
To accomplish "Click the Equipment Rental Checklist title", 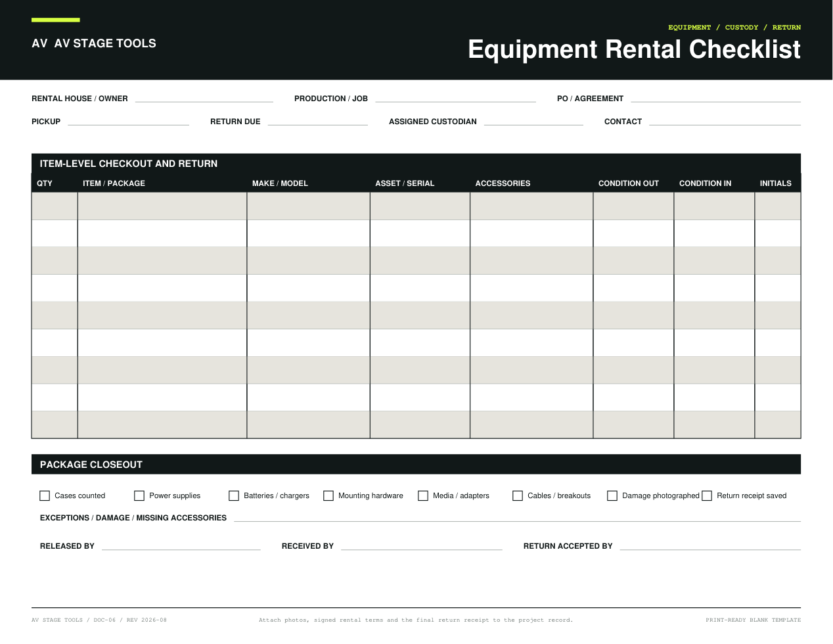I will coord(634,49).
